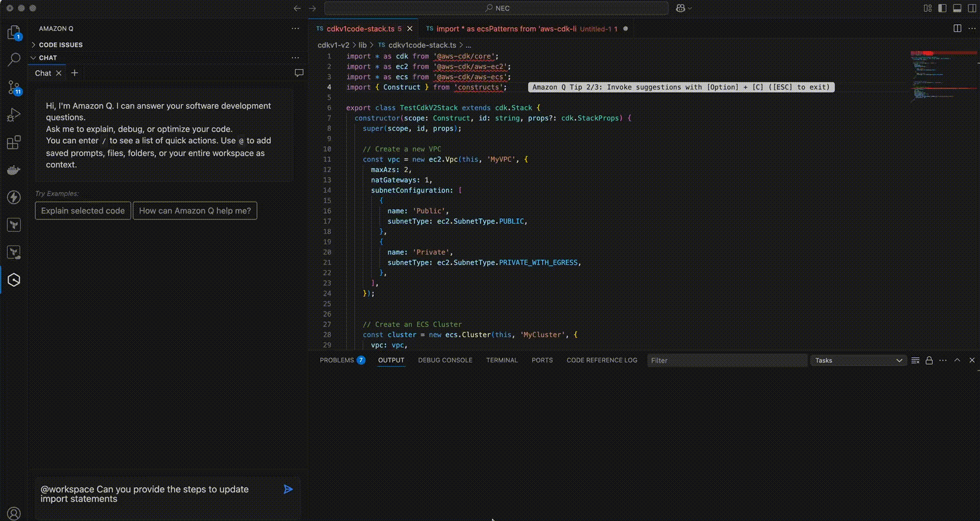Open the Search view in the sidebar
The height and width of the screenshot is (521, 980).
click(x=14, y=59)
